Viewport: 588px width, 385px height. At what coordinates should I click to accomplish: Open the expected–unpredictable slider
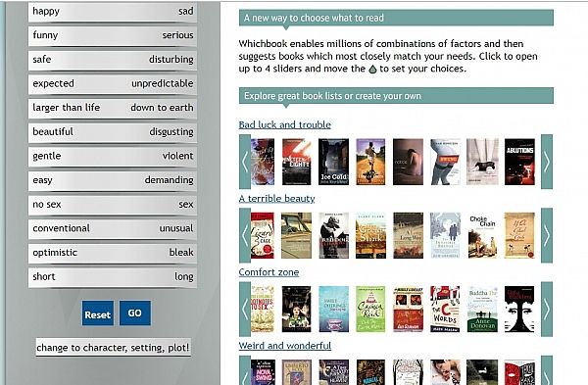pos(113,84)
